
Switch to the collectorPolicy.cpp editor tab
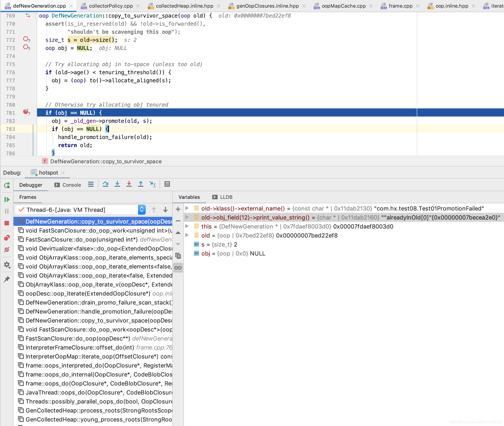111,6
